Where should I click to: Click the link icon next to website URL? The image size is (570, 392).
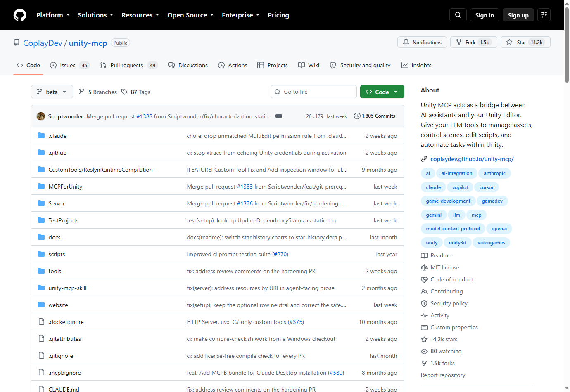tap(424, 159)
